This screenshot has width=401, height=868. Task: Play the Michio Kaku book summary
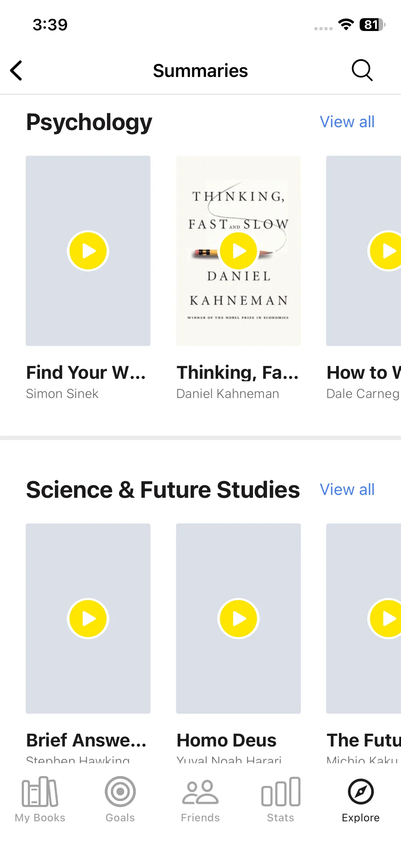[x=386, y=619]
